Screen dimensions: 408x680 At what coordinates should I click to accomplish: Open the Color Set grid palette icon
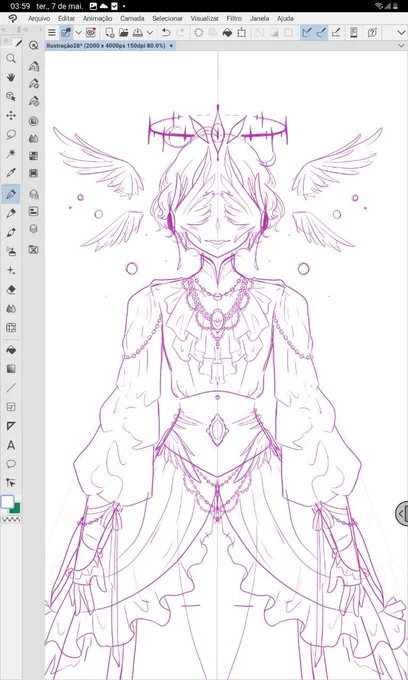(33, 156)
